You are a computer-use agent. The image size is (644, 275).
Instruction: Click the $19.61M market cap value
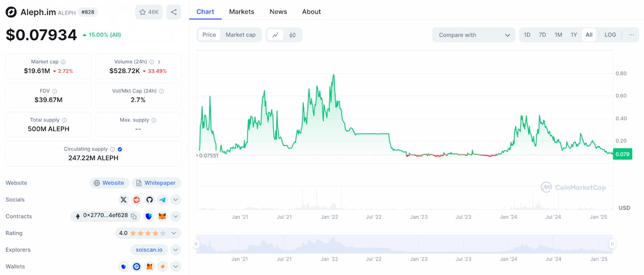[37, 71]
